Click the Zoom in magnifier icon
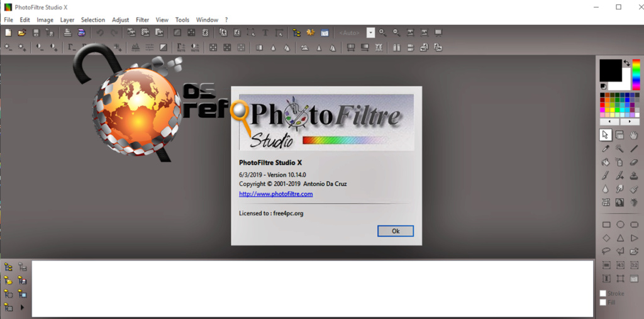Image resolution: width=644 pixels, height=319 pixels. pos(383,33)
